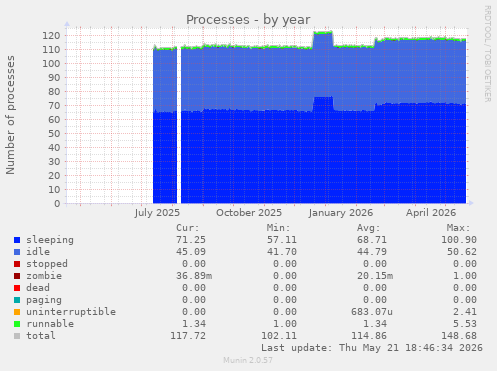
Task: Click the sleeping legend color swatch
Action: coord(17,240)
